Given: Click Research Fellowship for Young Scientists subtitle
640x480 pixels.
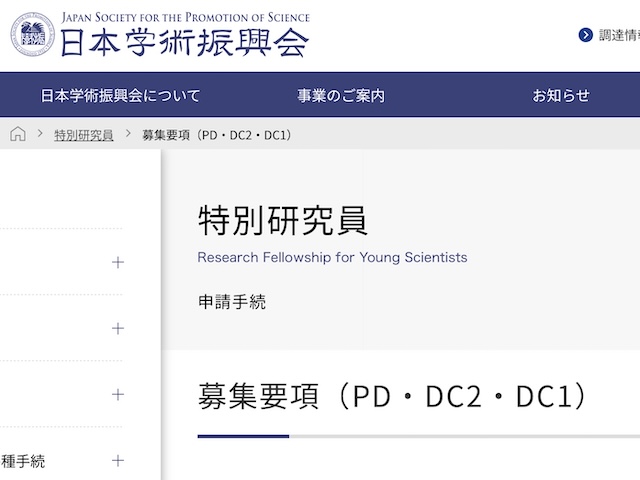Looking at the screenshot, I should point(332,257).
